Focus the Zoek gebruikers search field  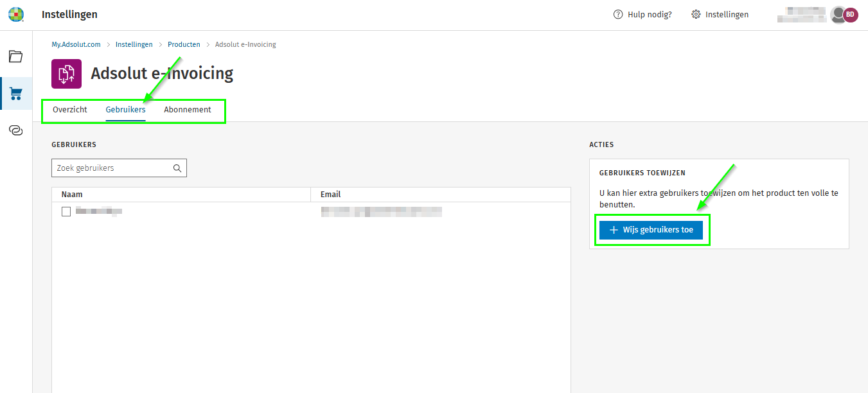click(112, 168)
